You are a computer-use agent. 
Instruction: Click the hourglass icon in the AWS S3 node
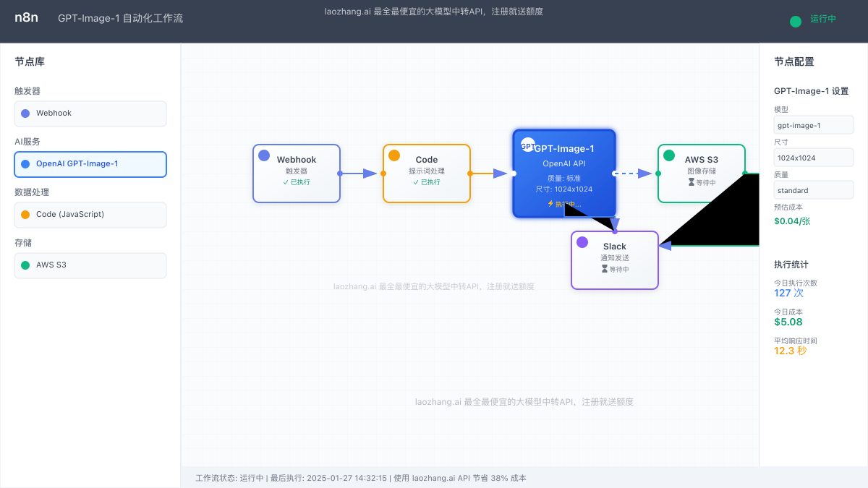(691, 182)
